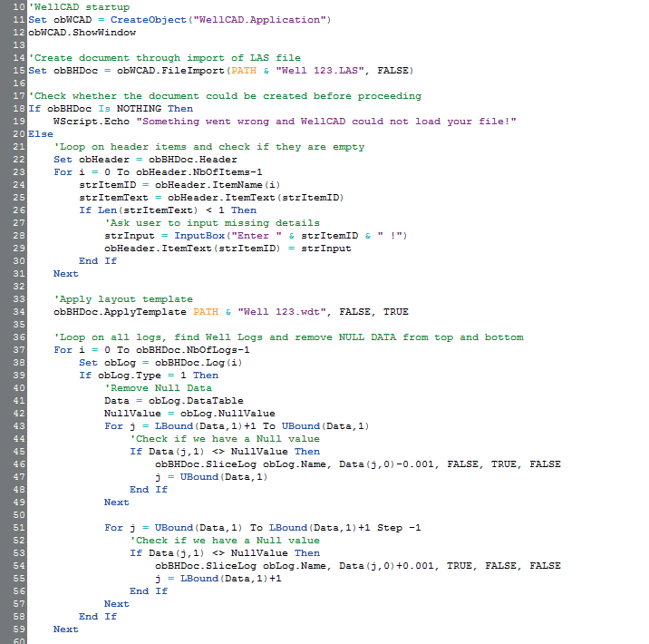Click comment 'Loop on header items and check'
This screenshot has width=649, height=644.
tap(209, 147)
